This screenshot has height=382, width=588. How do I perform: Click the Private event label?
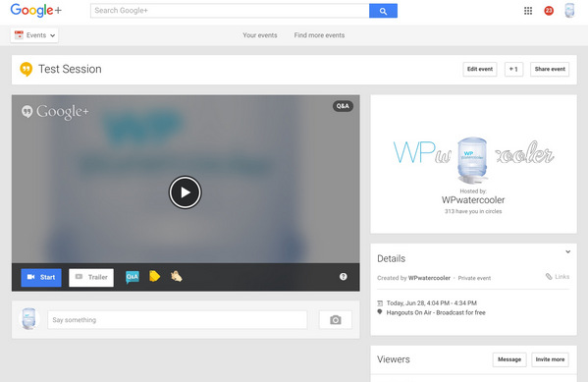click(x=474, y=278)
